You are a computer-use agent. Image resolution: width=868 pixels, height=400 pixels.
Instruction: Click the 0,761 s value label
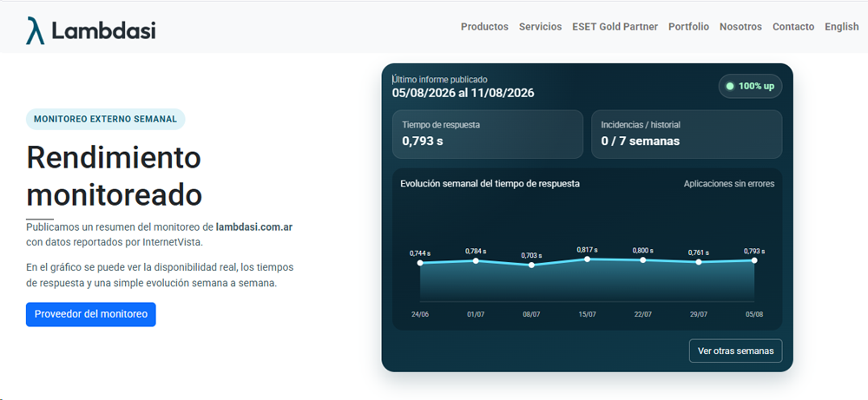(x=699, y=252)
